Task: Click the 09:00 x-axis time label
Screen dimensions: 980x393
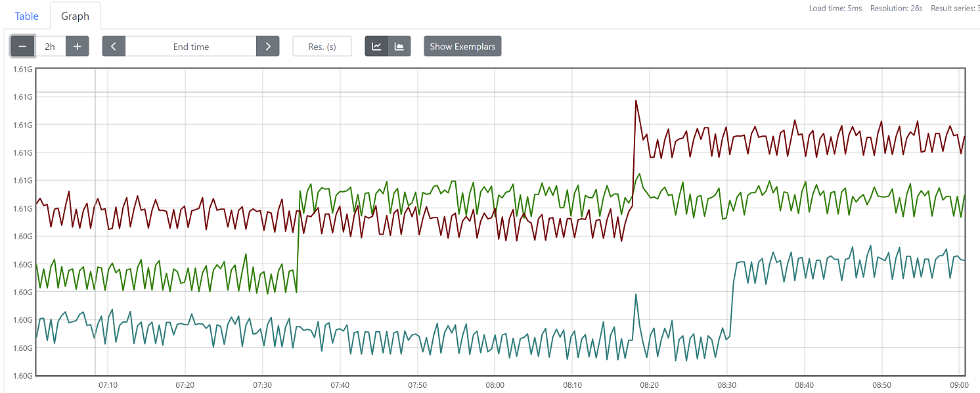Action: coord(959,384)
